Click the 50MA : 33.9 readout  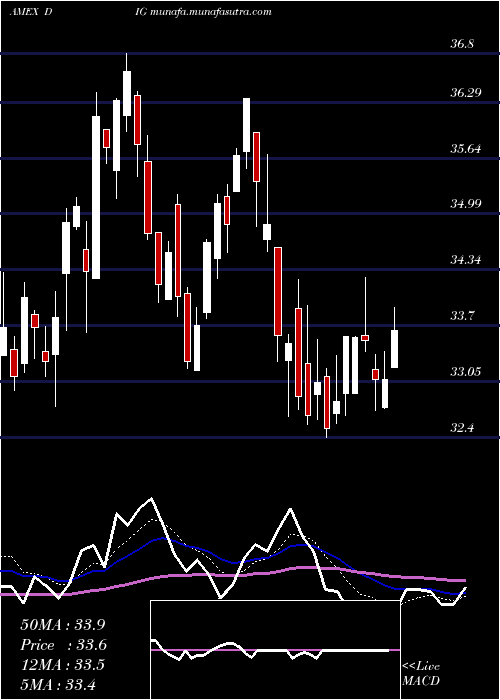point(62,625)
